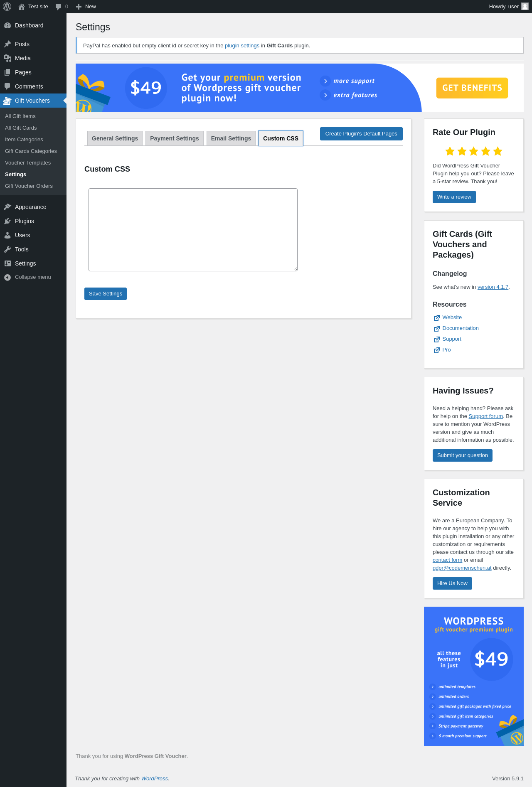
Task: Click the third rating star
Action: click(473, 151)
